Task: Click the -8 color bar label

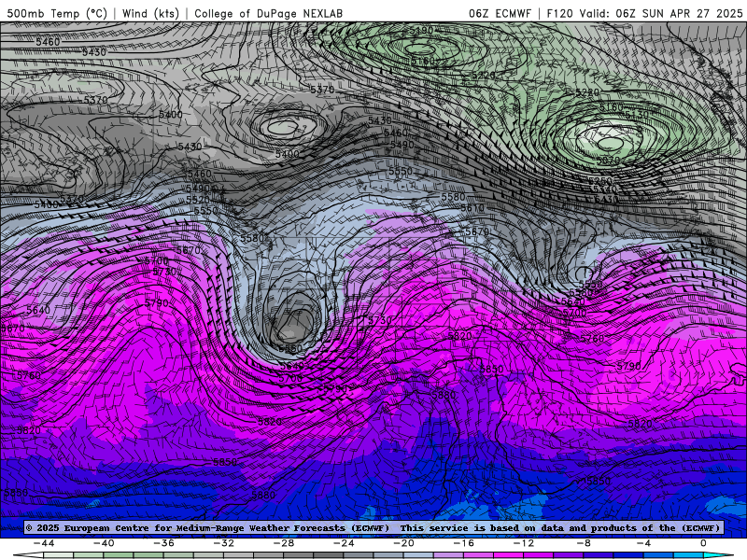Action: (585, 543)
